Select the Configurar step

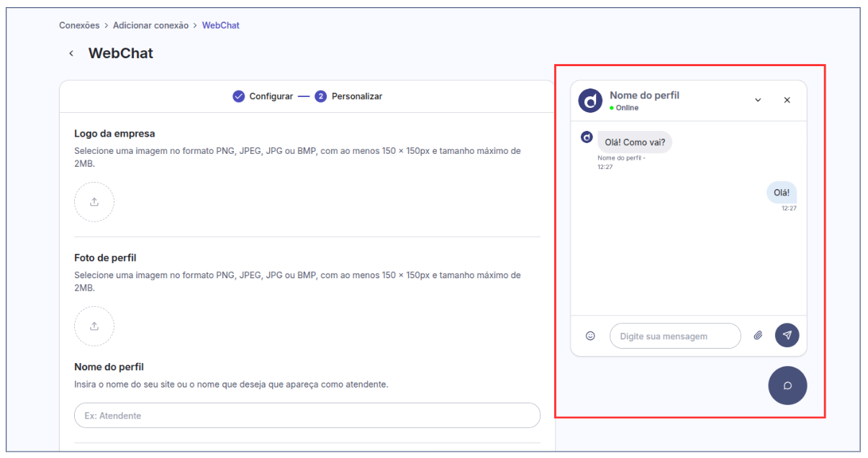point(263,96)
